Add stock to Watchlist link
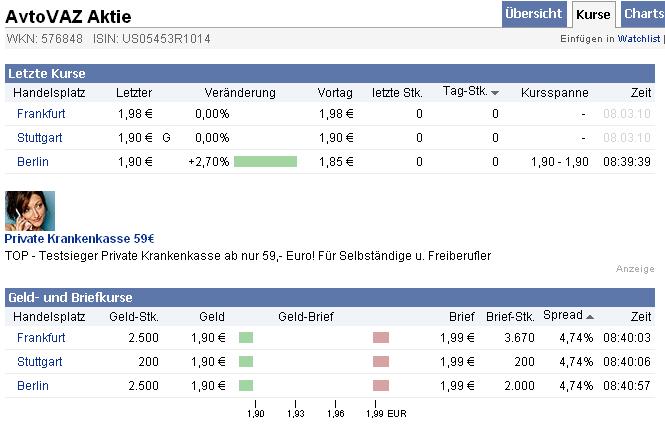 tap(638, 39)
